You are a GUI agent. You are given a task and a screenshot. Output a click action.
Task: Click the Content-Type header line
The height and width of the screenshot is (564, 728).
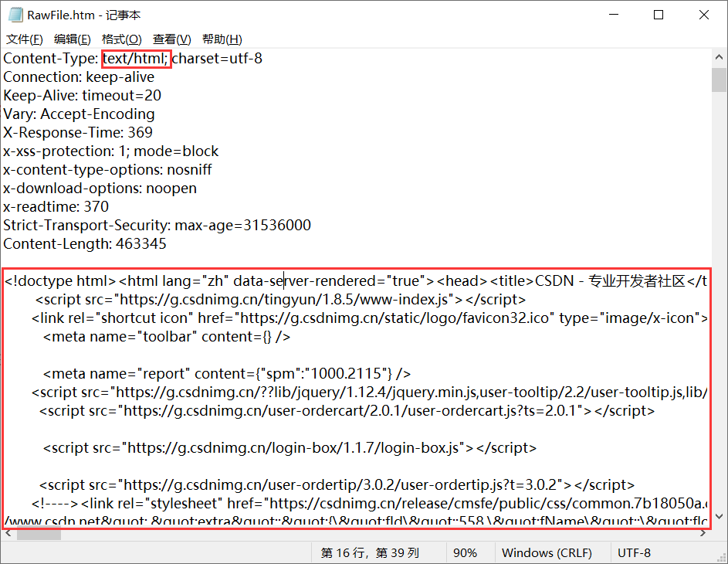pos(133,59)
